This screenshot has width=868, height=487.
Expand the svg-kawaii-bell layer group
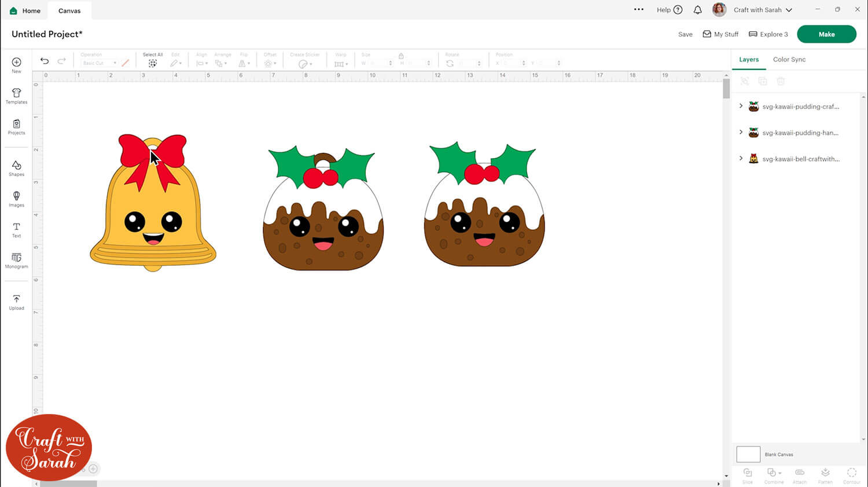point(741,158)
